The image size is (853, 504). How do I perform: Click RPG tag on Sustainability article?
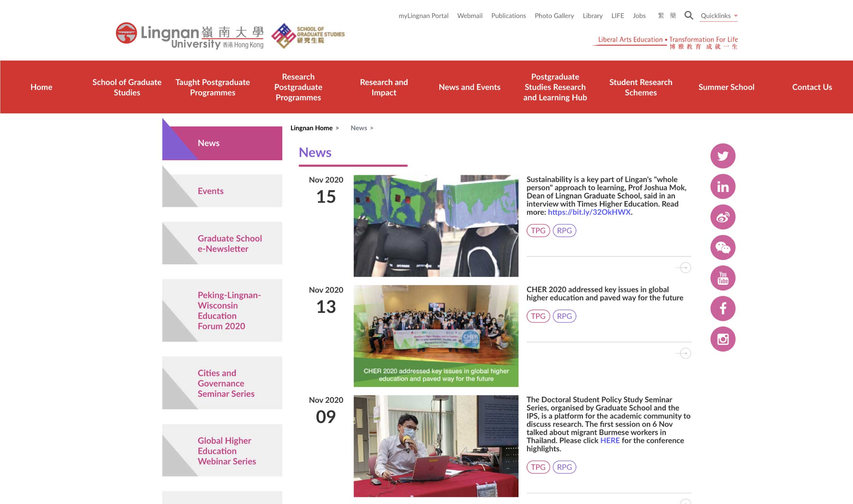tap(564, 230)
